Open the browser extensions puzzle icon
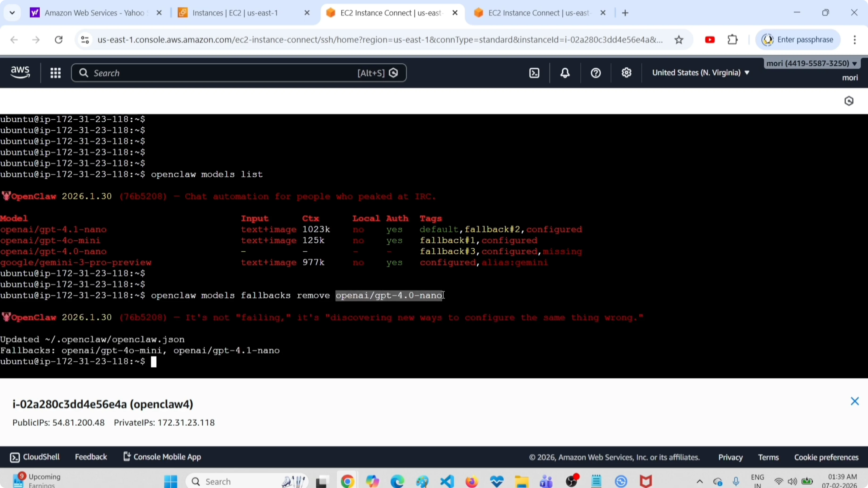This screenshot has height=488, width=868. (733, 40)
